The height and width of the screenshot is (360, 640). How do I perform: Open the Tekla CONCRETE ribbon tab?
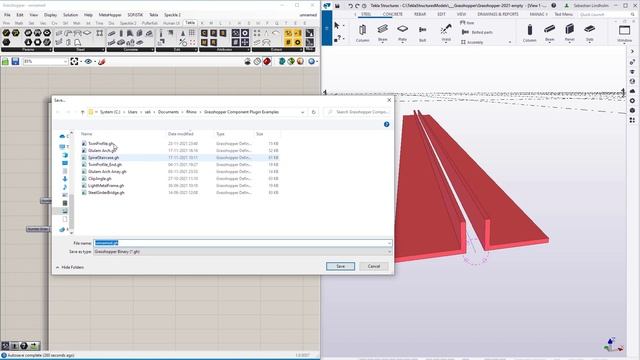(393, 14)
